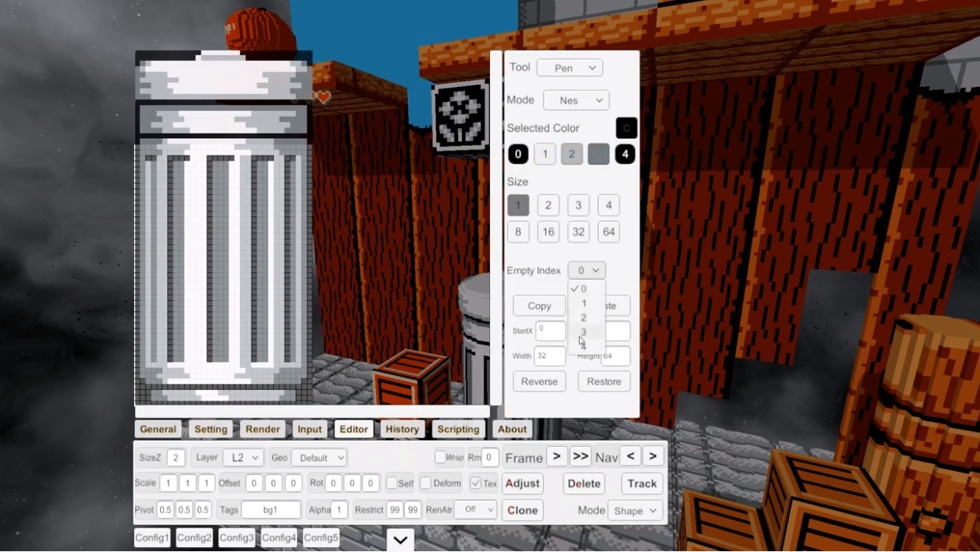Select brush size 64

coord(608,232)
